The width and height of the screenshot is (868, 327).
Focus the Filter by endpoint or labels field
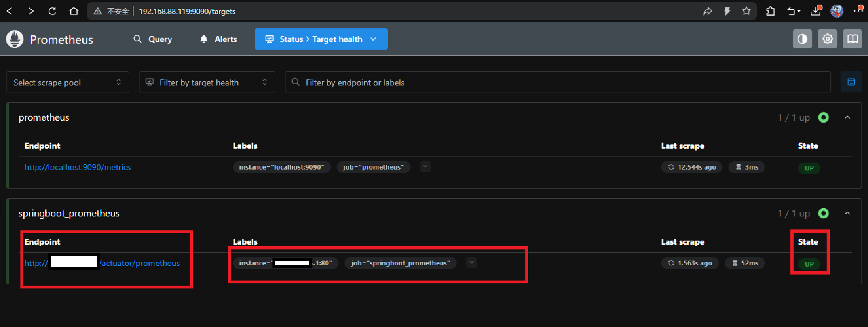coord(558,82)
